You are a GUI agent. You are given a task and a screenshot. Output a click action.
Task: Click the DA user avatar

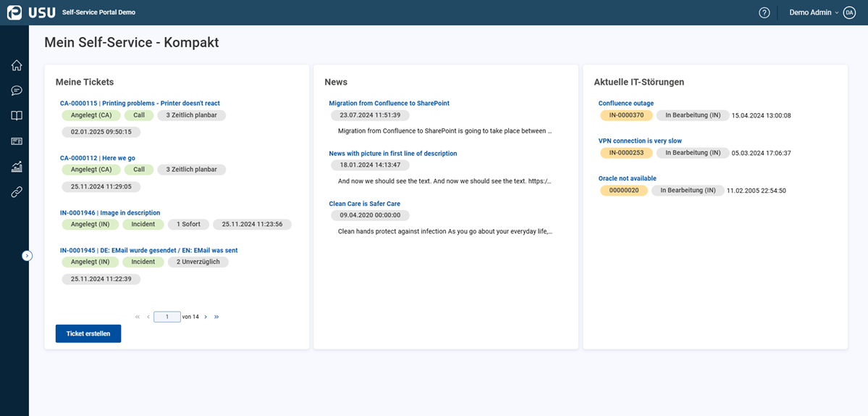849,13
